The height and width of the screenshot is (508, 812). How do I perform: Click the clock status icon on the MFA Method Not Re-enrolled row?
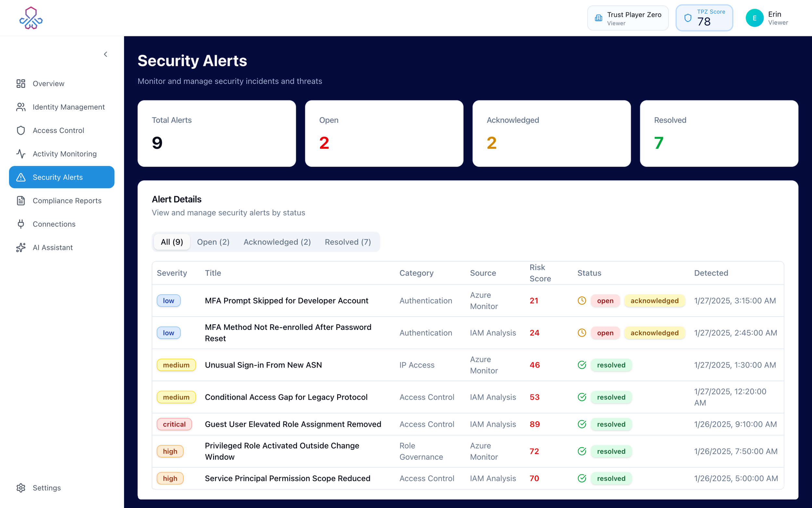pyautogui.click(x=582, y=332)
